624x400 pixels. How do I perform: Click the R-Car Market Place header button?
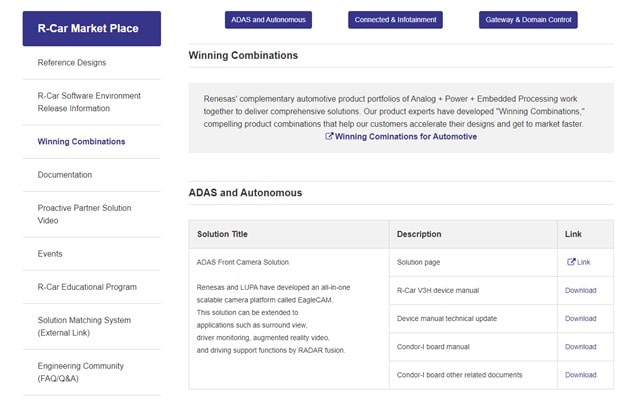click(x=91, y=28)
